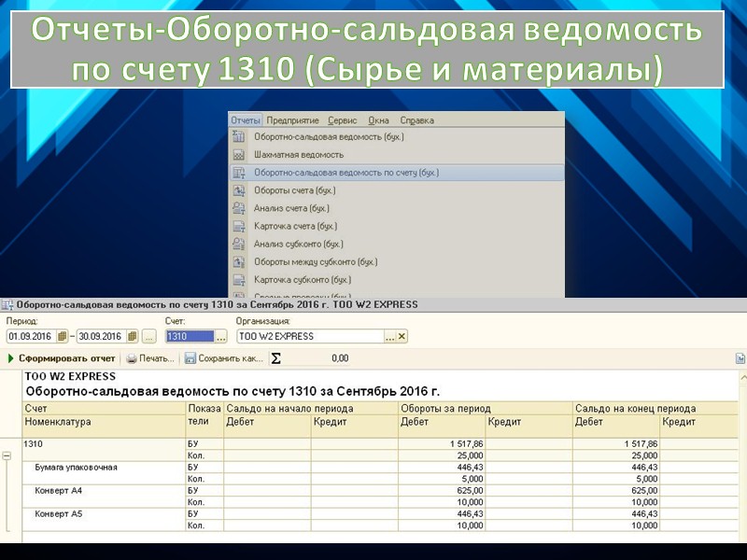Click the Обороты между субконто icon

(x=239, y=262)
